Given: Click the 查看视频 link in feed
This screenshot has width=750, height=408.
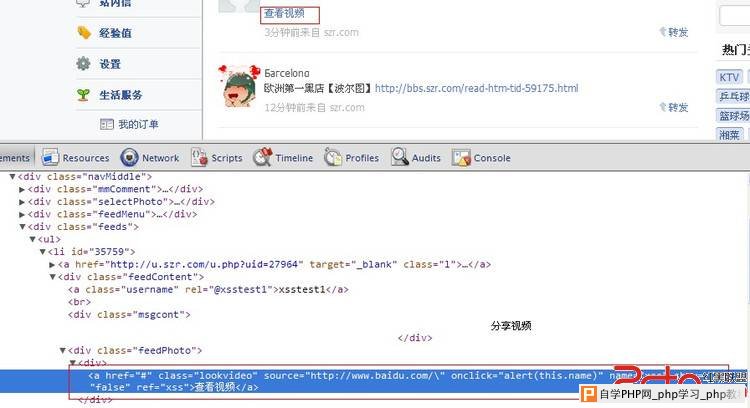Looking at the screenshot, I should 284,13.
